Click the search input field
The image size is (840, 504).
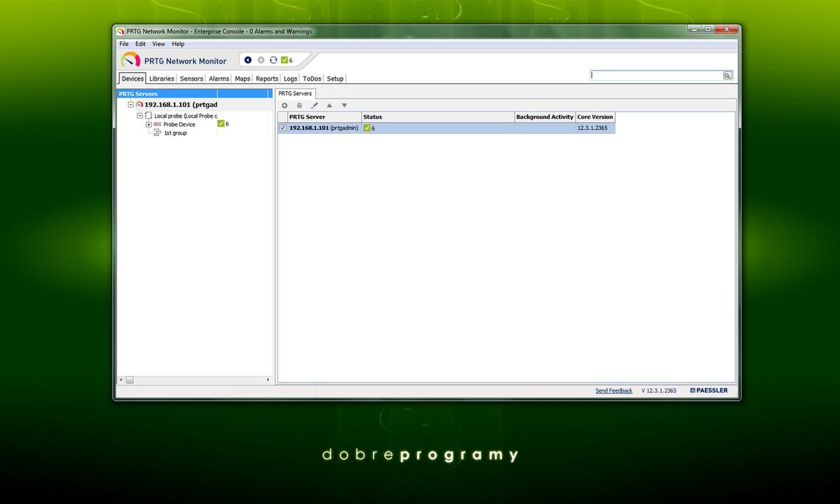click(x=657, y=75)
